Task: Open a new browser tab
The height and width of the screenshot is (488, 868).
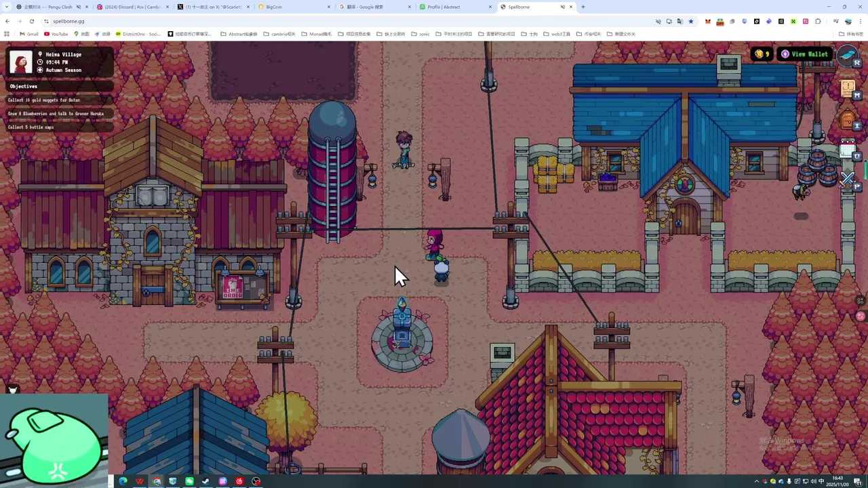Action: point(583,7)
